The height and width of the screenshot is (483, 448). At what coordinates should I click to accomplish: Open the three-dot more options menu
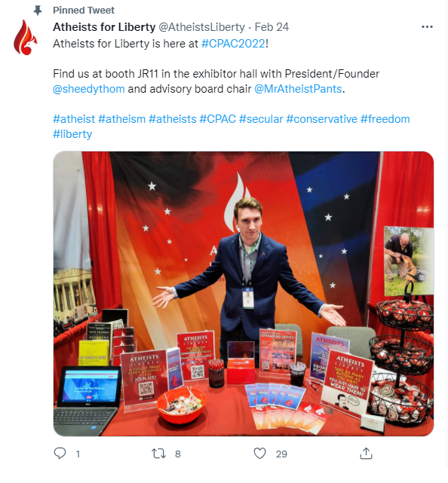[x=427, y=27]
